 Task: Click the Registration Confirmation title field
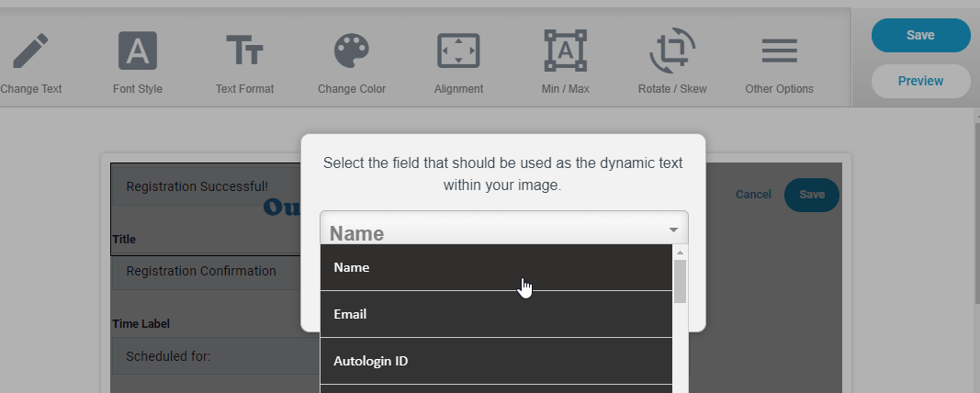(x=207, y=271)
